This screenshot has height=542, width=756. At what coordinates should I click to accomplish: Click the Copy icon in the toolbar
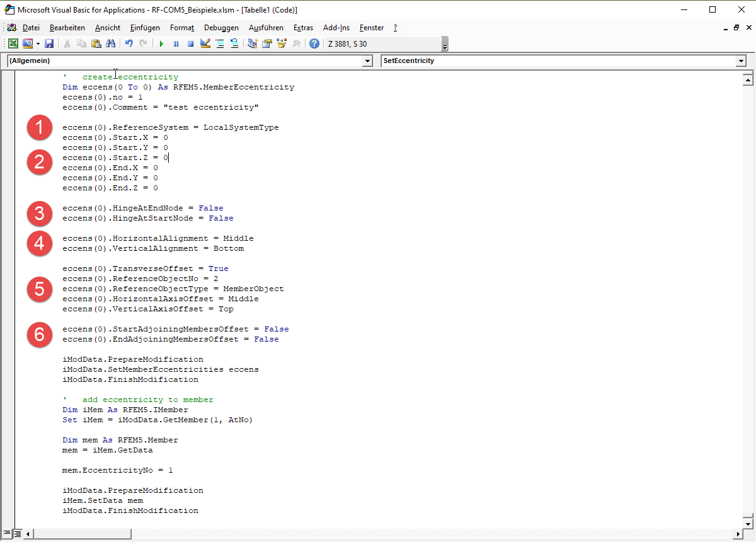coord(81,43)
